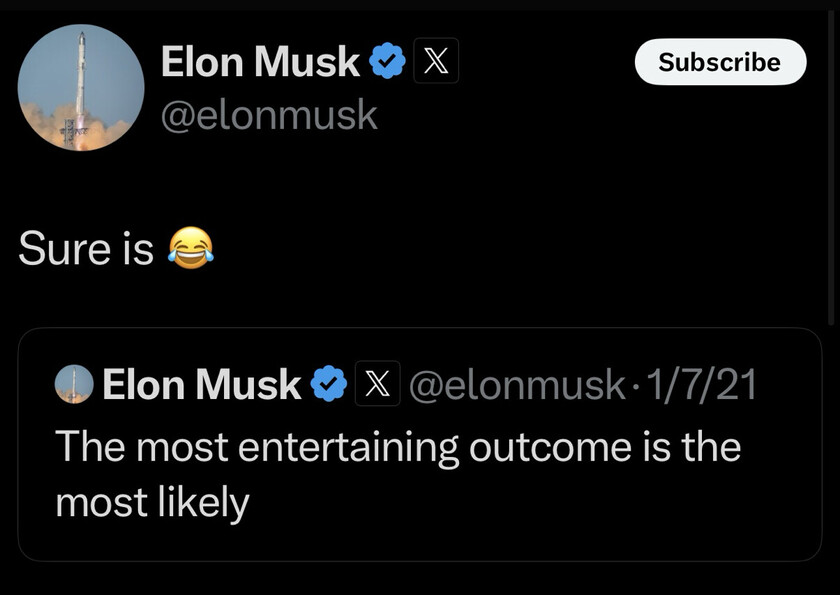Visit the @elonmusk handle under the header name
This screenshot has height=595, width=840.
(269, 115)
